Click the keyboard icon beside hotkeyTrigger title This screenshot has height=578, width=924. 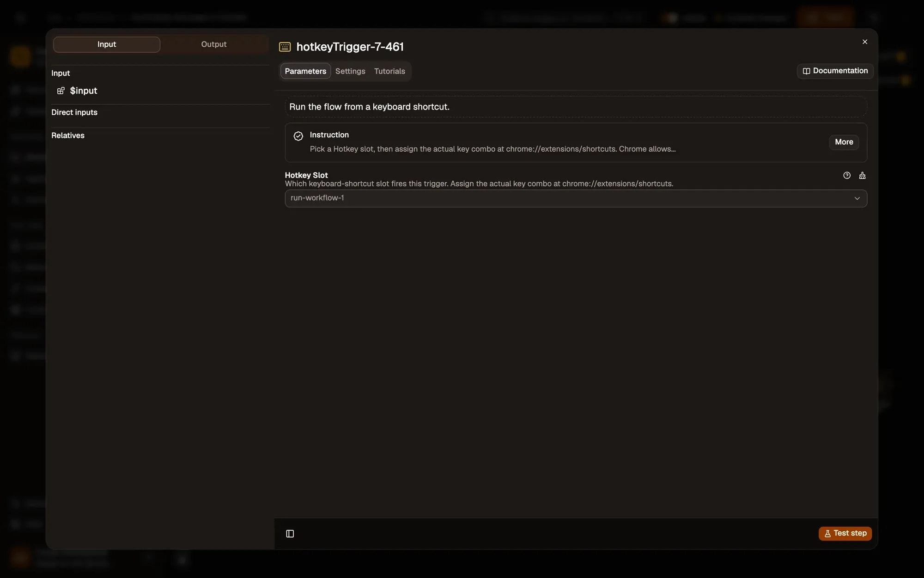285,47
